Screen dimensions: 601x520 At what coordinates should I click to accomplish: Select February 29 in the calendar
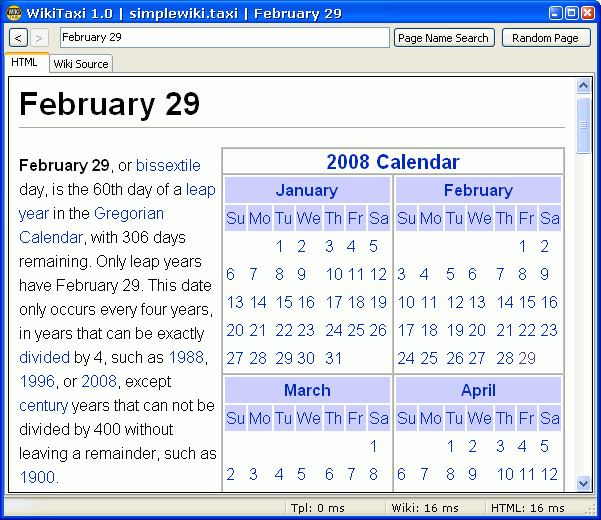point(527,358)
